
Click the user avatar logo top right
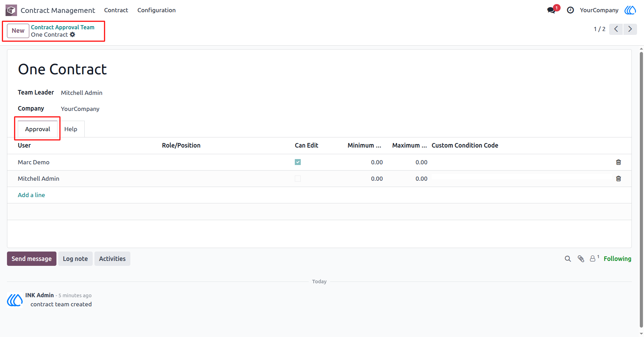[630, 10]
